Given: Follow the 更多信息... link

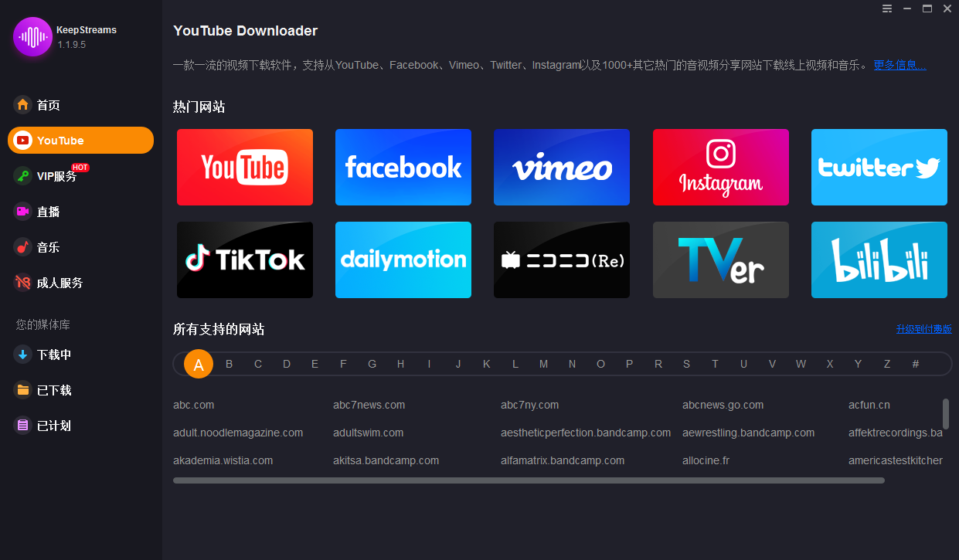Looking at the screenshot, I should tap(900, 65).
